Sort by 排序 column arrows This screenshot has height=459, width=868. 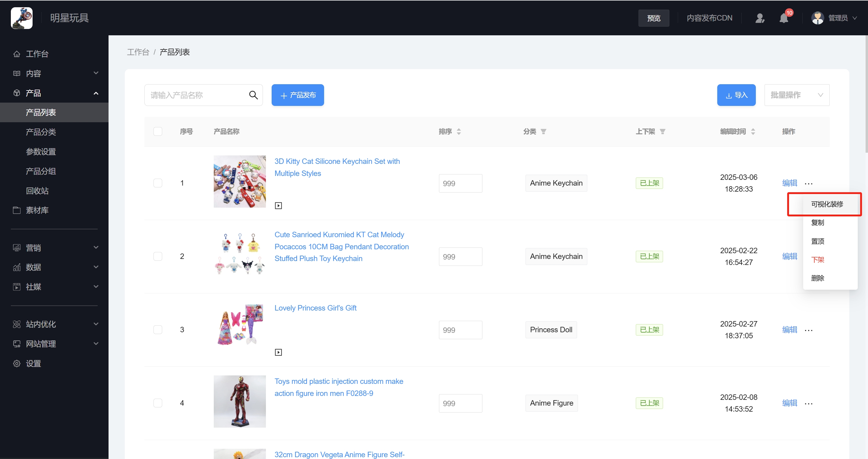click(459, 132)
